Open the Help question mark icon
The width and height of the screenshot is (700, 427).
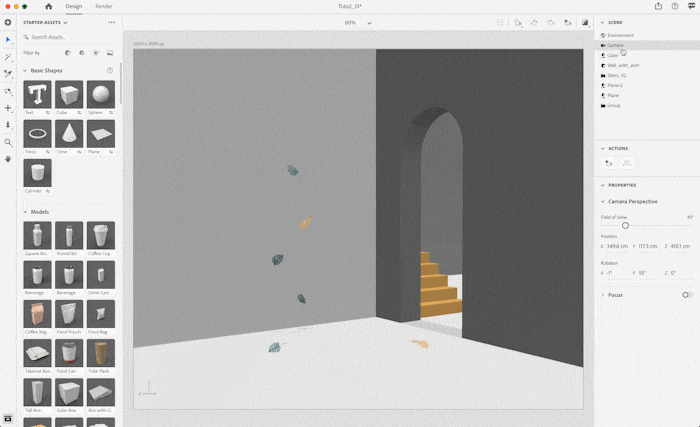[x=675, y=6]
